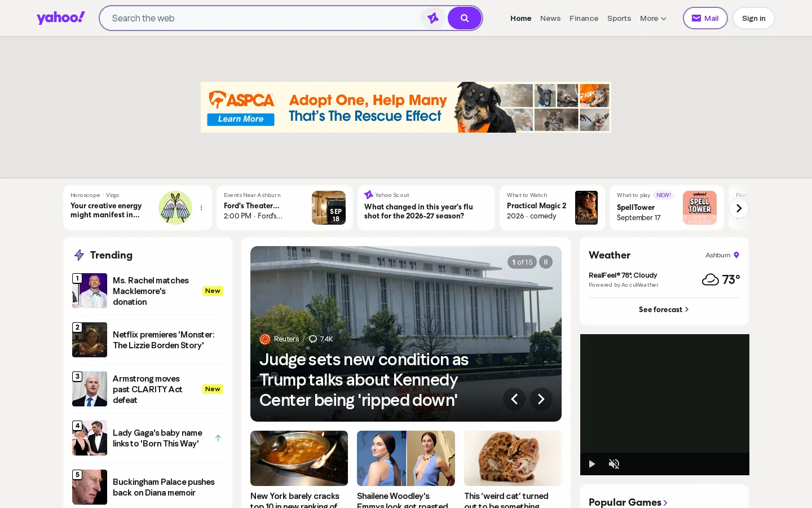Open the AI sparkle search assistant icon

433,18
